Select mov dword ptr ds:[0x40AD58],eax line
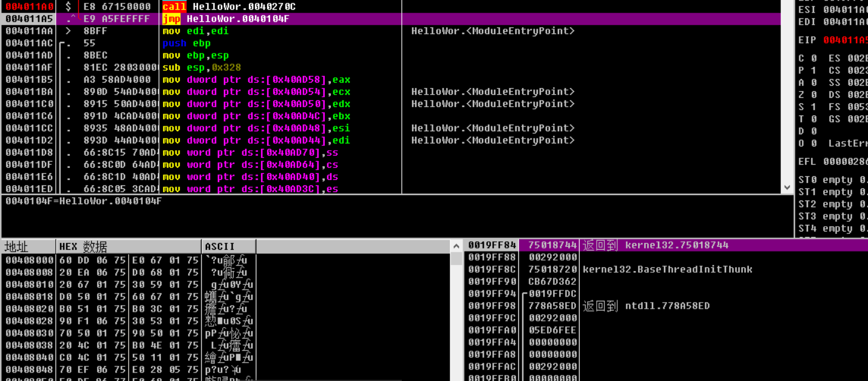The image size is (868, 381). pos(256,80)
